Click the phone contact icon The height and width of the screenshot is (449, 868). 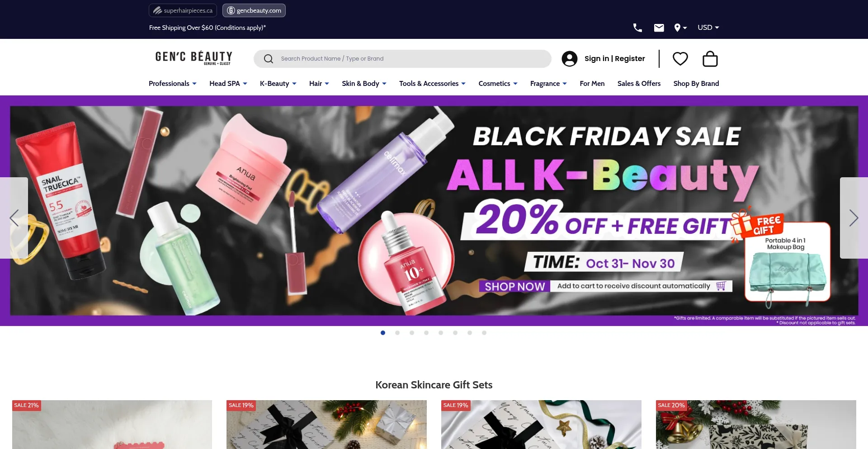(637, 28)
